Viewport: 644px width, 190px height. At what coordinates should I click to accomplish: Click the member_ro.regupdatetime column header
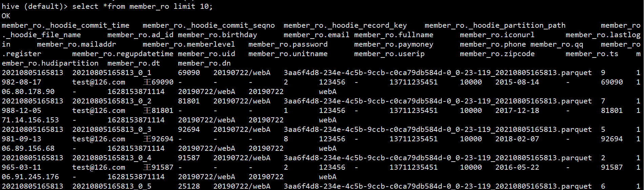coord(123,54)
